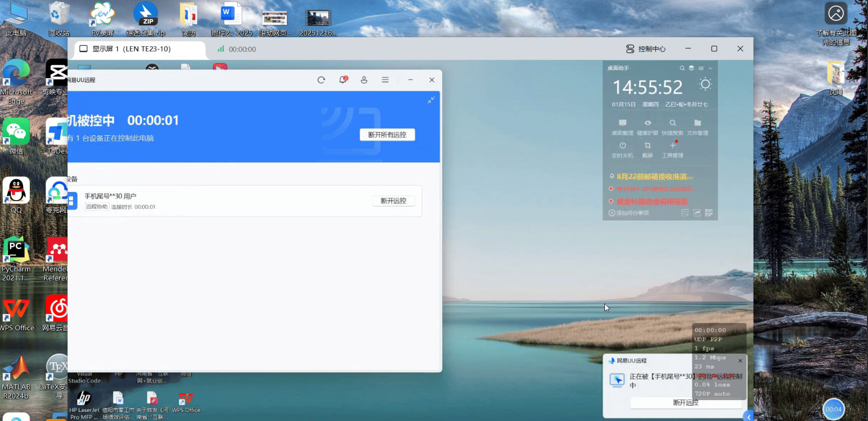The height and width of the screenshot is (421, 868).
Task: Collapse the blue status banner with shrink arrows
Action: click(431, 100)
